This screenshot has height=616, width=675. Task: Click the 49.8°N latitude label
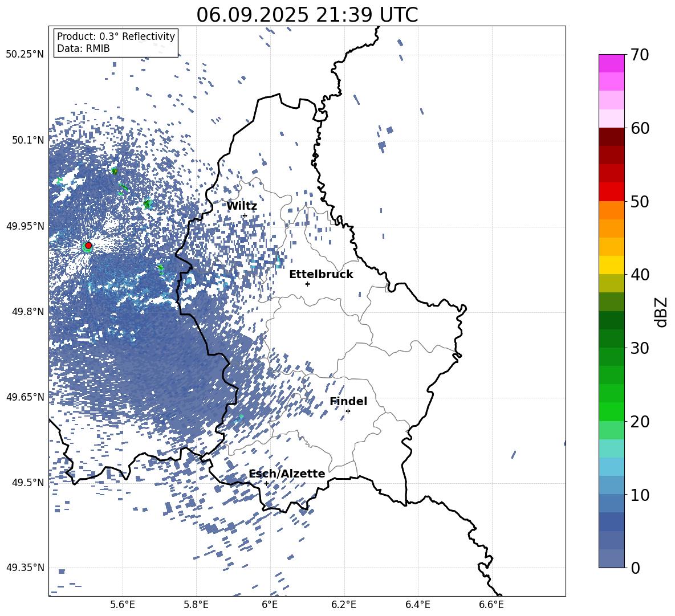click(28, 312)
